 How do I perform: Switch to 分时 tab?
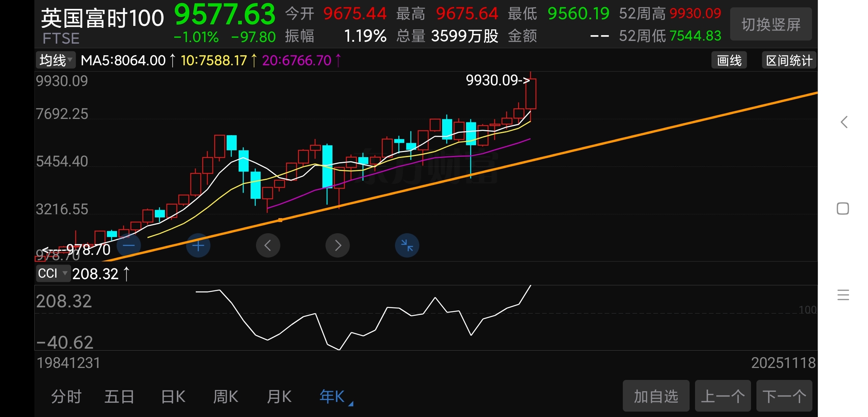pos(66,397)
